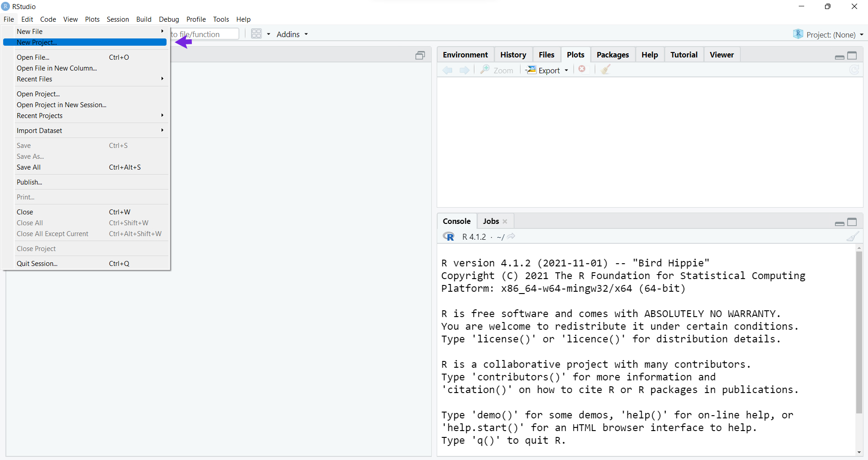
Task: Click the project R cube icon
Action: [x=798, y=34]
